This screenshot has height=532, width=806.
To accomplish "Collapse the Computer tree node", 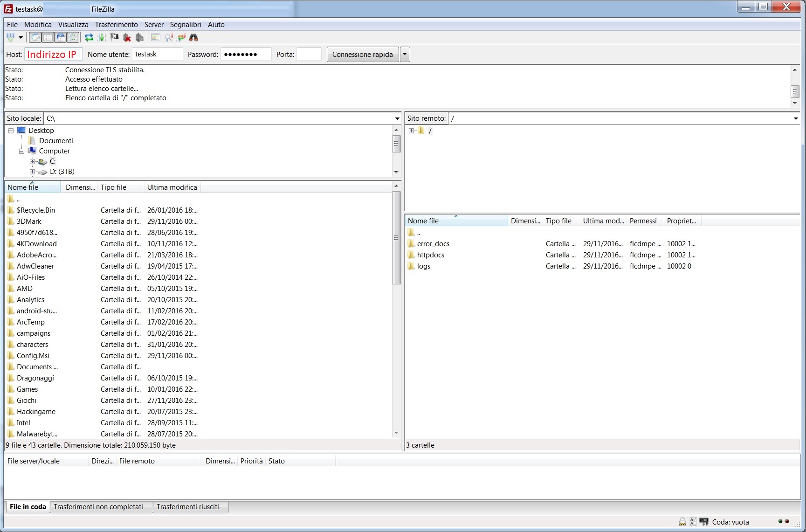I will [x=21, y=151].
